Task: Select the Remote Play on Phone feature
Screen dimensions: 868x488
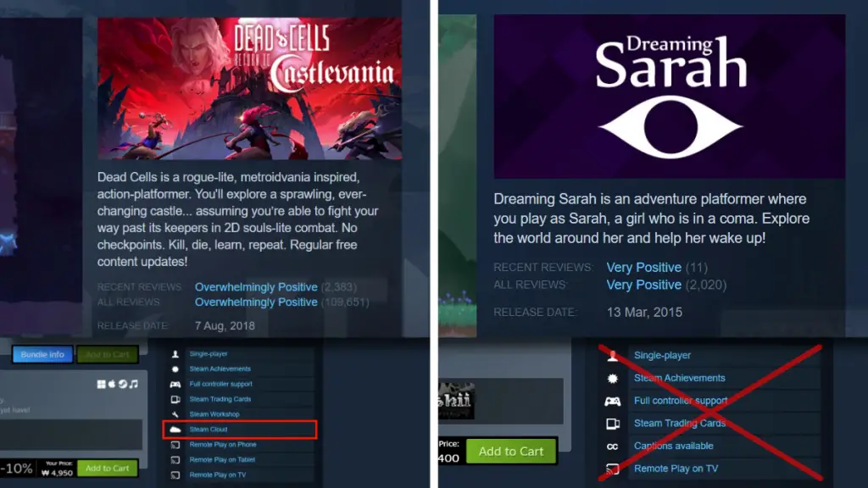Action: tap(223, 444)
